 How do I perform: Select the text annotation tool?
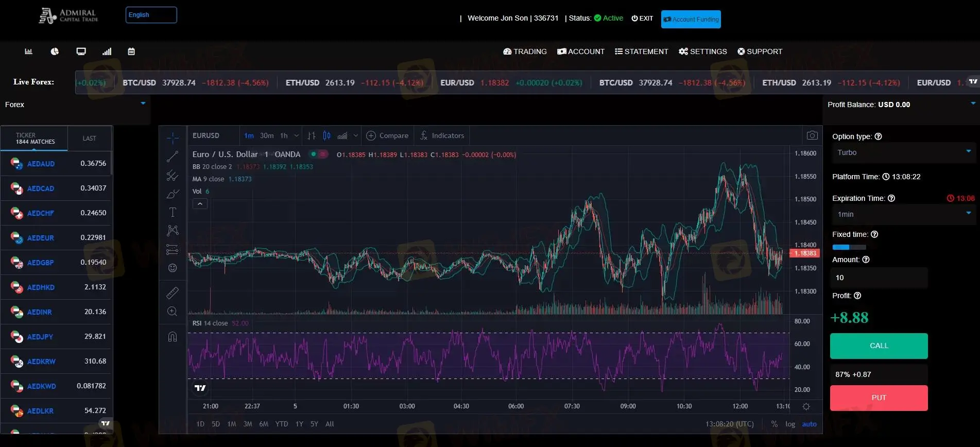(x=173, y=212)
